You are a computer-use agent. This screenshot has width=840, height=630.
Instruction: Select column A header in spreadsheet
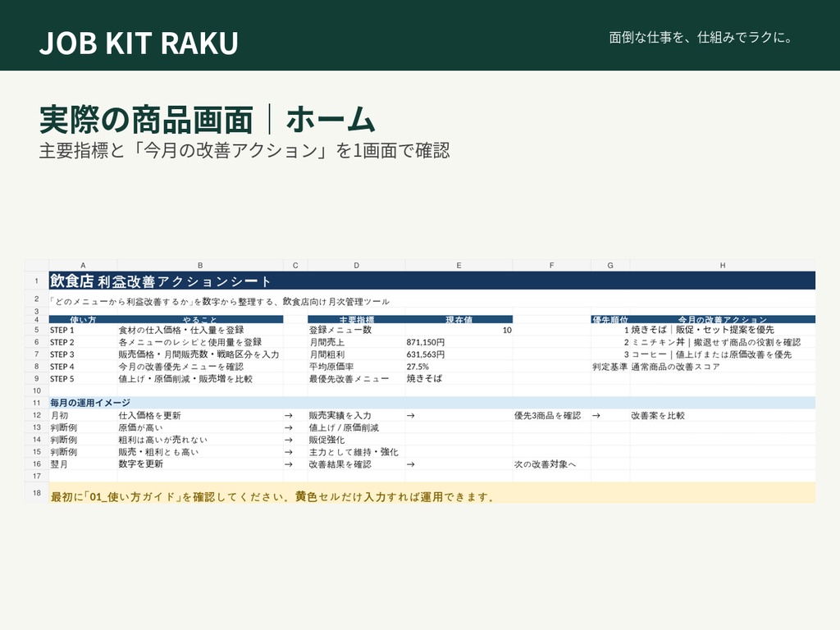coord(83,265)
